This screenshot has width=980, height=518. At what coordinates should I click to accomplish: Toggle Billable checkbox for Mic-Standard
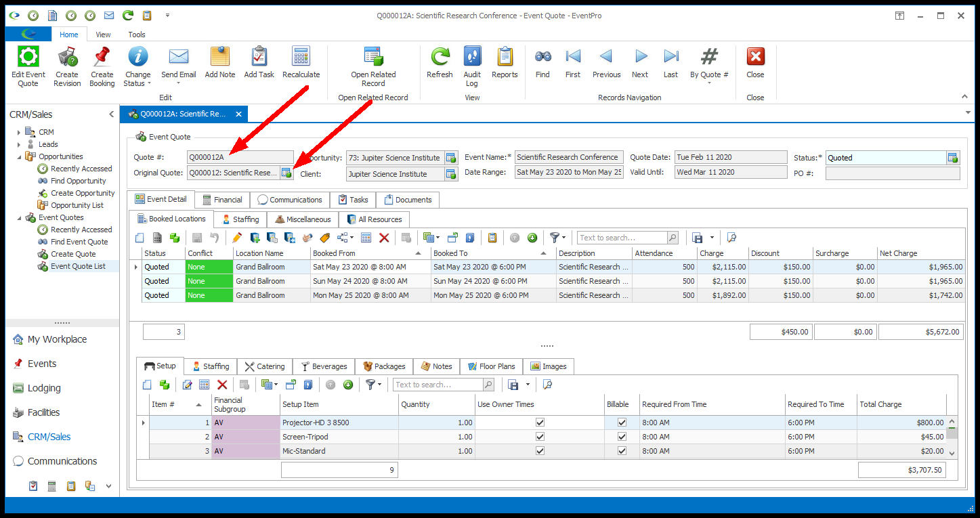[622, 451]
